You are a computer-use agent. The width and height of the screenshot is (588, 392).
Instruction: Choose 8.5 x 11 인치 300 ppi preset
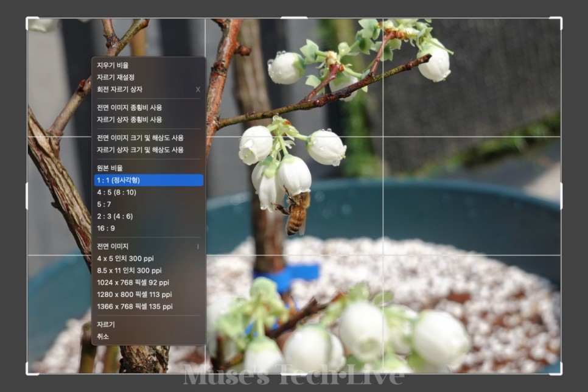tap(149, 270)
